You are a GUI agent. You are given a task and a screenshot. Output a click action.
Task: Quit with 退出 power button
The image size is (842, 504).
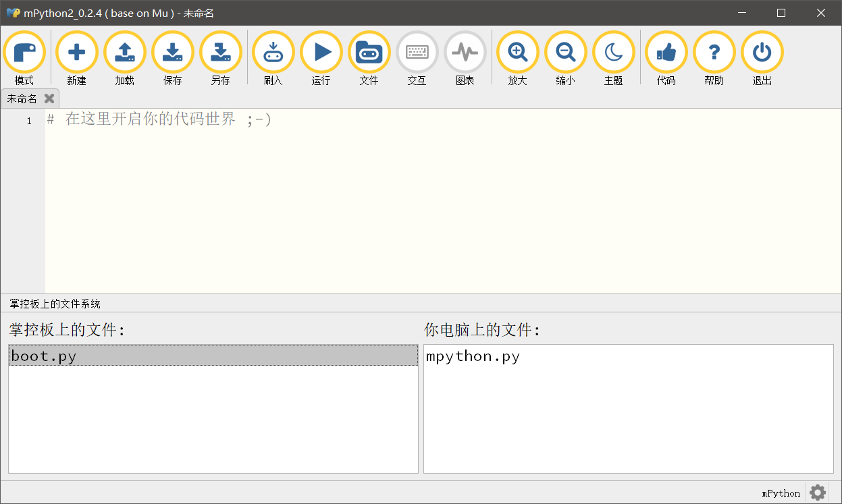(x=762, y=58)
